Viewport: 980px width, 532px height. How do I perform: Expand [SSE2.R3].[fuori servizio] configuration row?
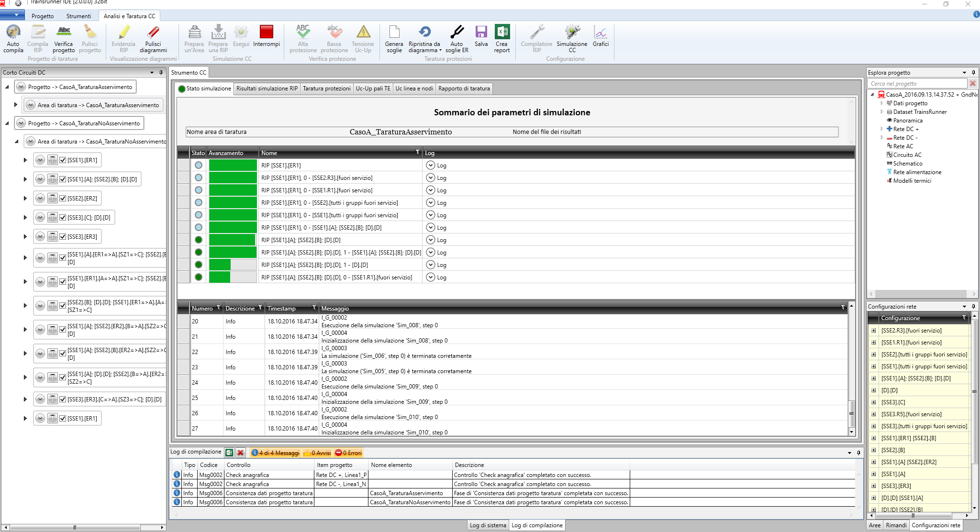click(x=873, y=331)
